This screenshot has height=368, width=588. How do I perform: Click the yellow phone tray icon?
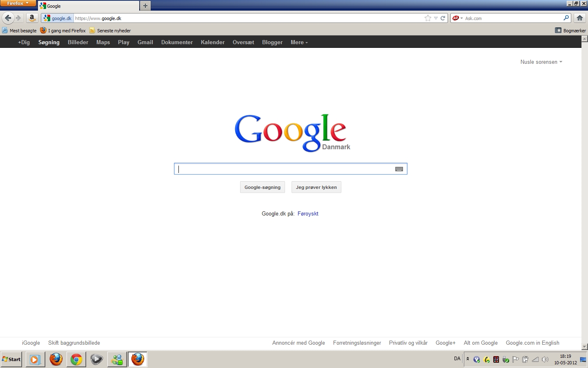click(486, 359)
